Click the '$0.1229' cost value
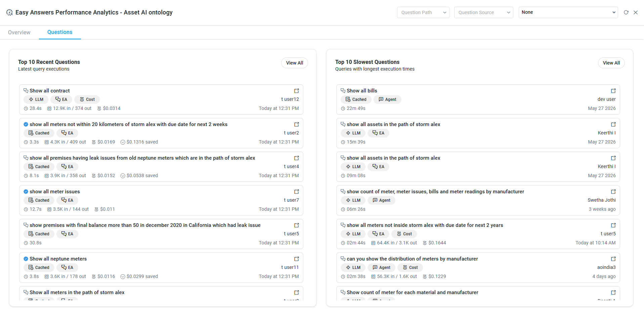Screen dimensions: 644x317 point(437,276)
